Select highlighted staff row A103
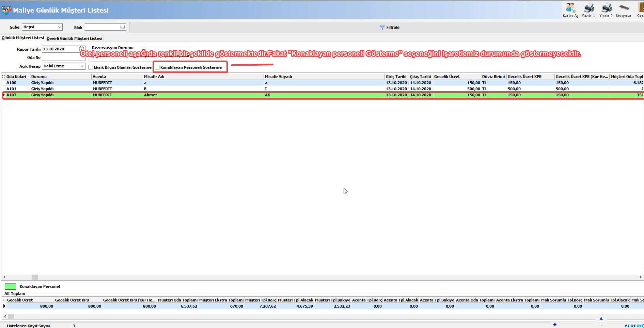This screenshot has height=328, width=644. [323, 95]
